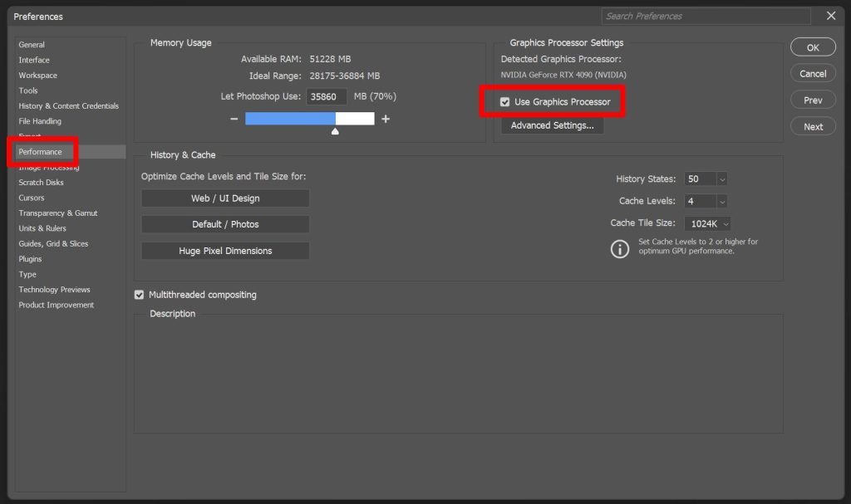Choose Web / UI Design cache preset
851x504 pixels.
tap(225, 198)
